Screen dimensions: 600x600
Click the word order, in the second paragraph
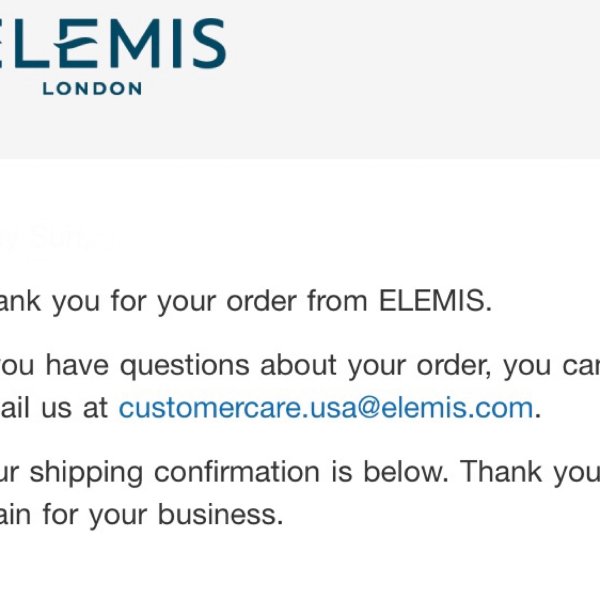pyautogui.click(x=454, y=366)
